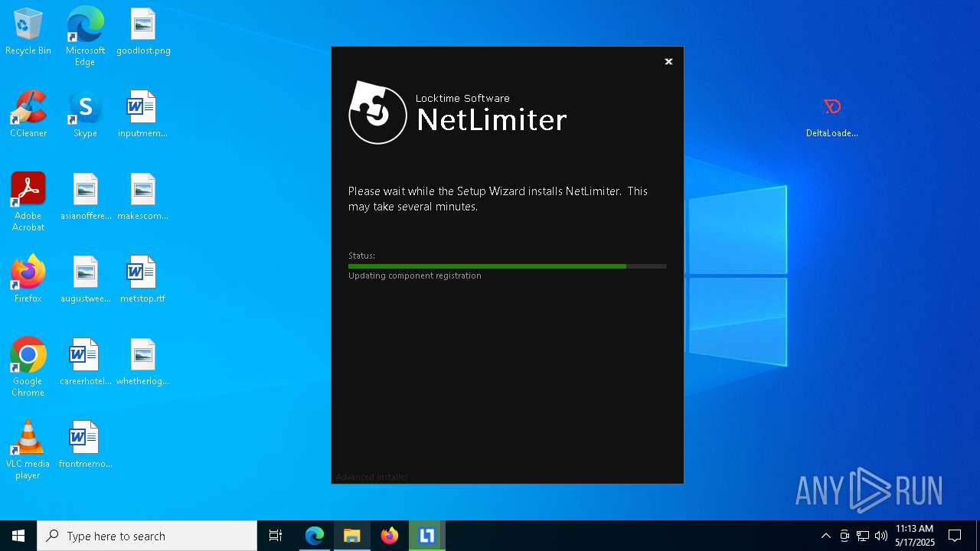Open the Windows Start menu

coord(18,536)
